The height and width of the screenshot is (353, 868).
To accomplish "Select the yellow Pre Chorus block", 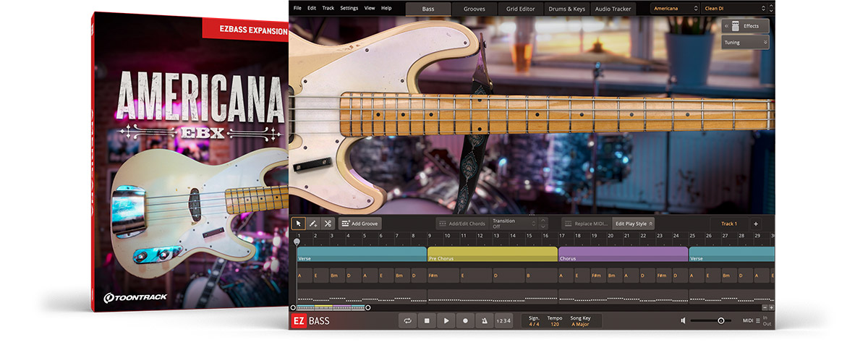I will tap(492, 254).
